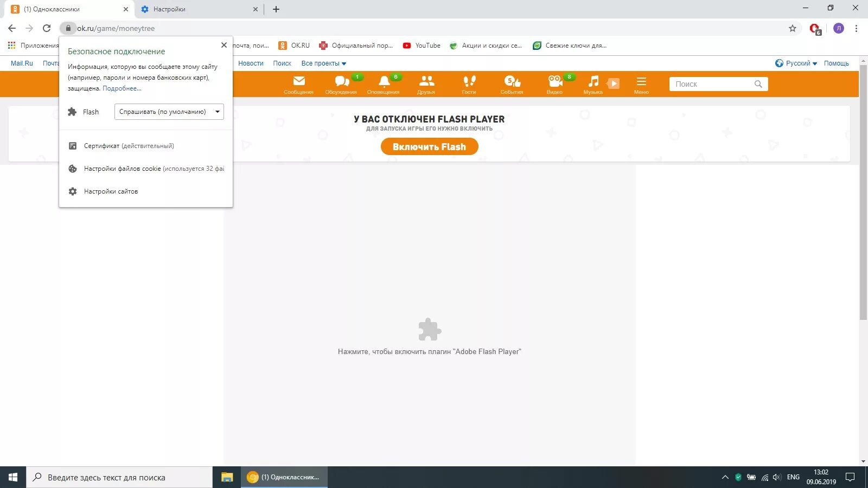Open the volume tray icon

point(777,477)
